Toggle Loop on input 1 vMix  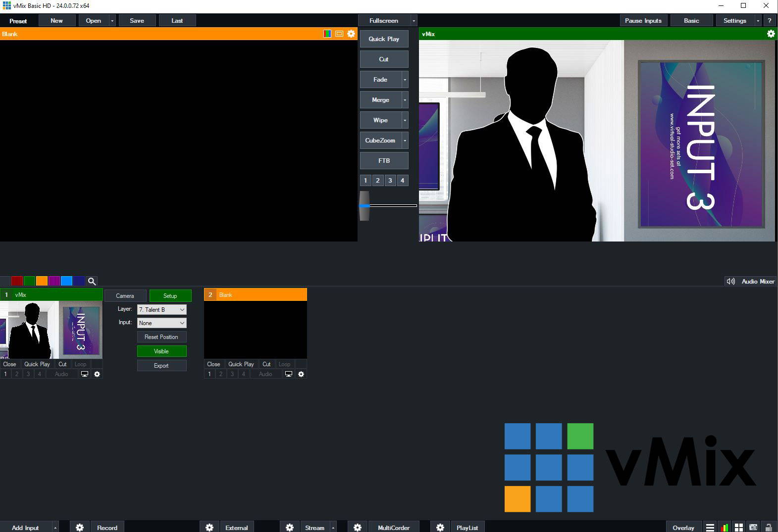pyautogui.click(x=80, y=364)
